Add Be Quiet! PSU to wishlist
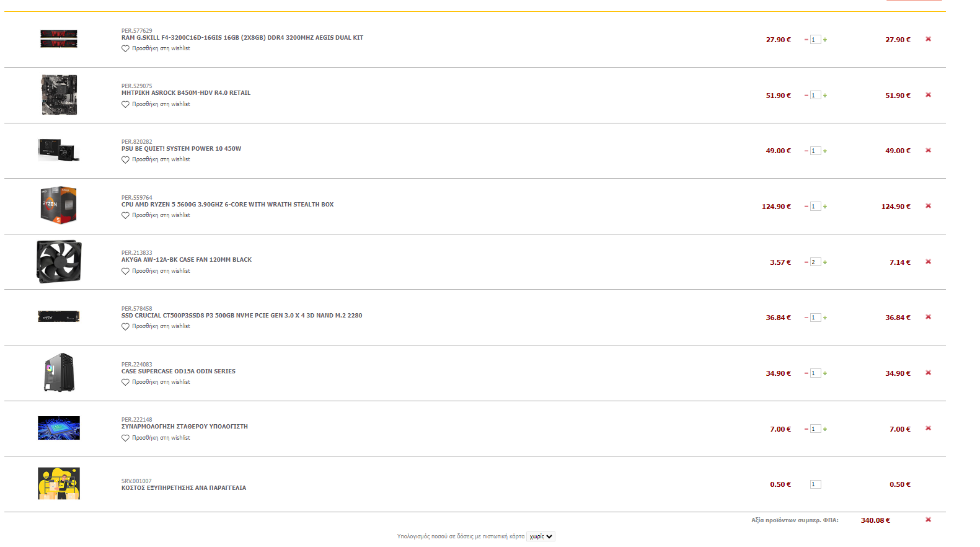This screenshot has height=547, width=980. [x=156, y=159]
